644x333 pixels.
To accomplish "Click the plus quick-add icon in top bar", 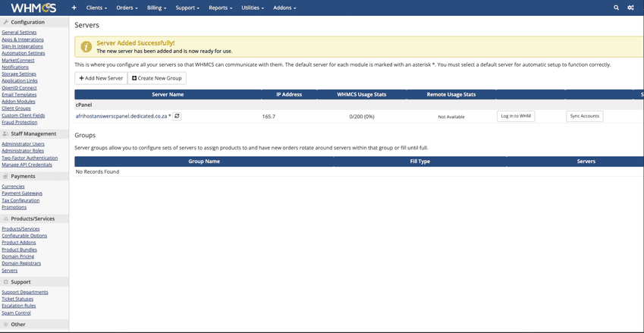I will (x=74, y=8).
